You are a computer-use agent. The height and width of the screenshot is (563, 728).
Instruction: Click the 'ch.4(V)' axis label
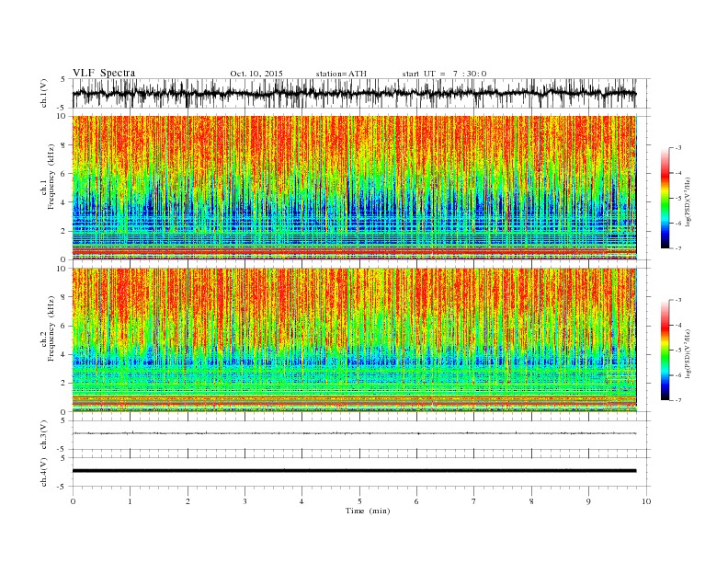[x=44, y=472]
